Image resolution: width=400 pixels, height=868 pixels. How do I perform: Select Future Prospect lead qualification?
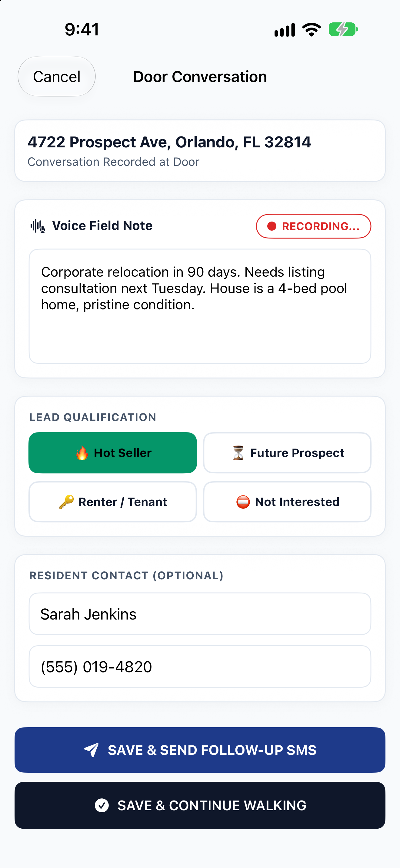point(287,453)
